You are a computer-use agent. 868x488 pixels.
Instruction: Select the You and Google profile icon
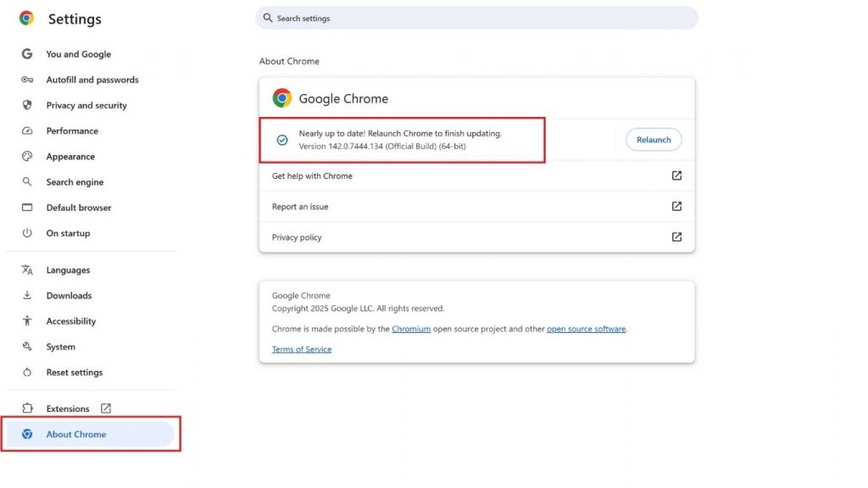(26, 53)
